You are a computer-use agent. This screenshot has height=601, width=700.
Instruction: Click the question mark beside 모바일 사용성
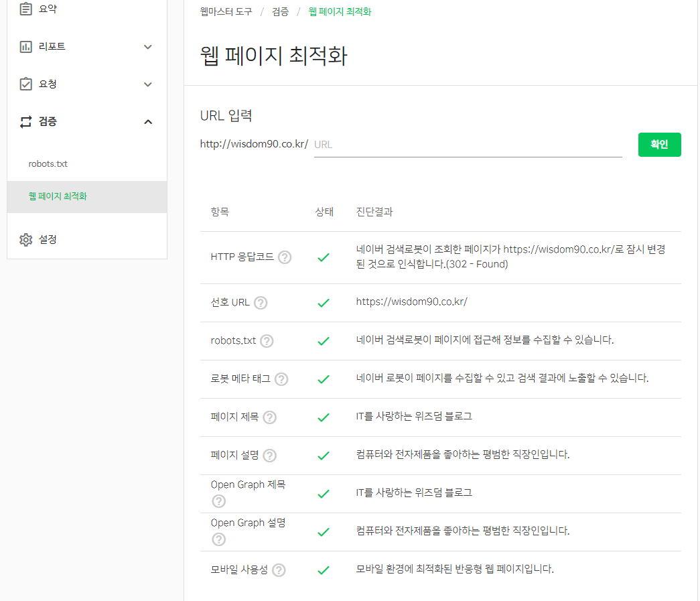278,570
